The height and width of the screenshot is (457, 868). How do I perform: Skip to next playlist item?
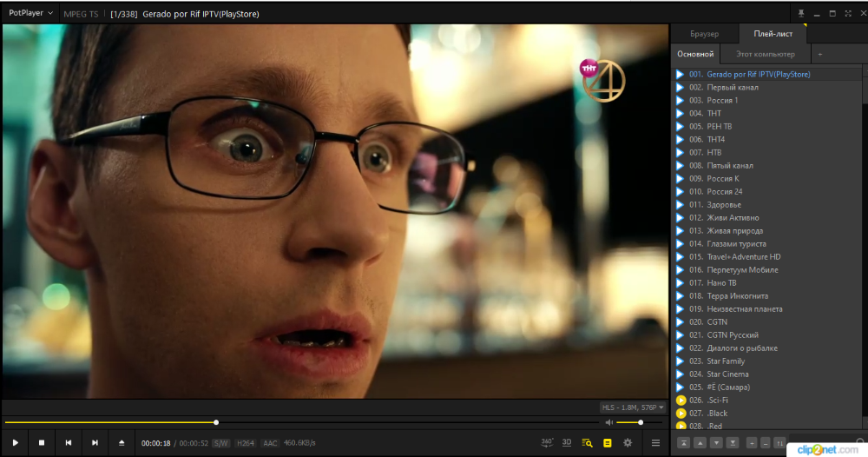tap(95, 442)
